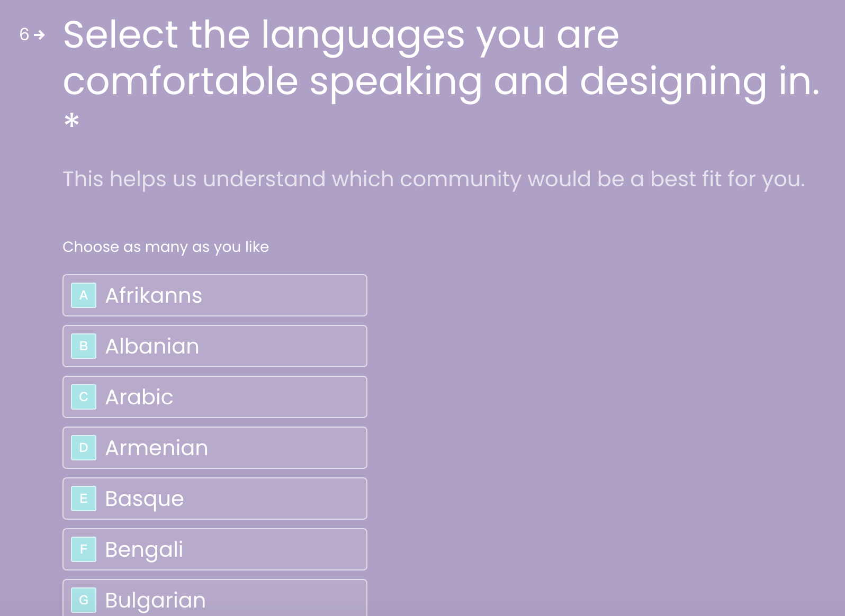Click the arrow icon beside question number
Viewport: 845px width, 616px height.
[39, 35]
